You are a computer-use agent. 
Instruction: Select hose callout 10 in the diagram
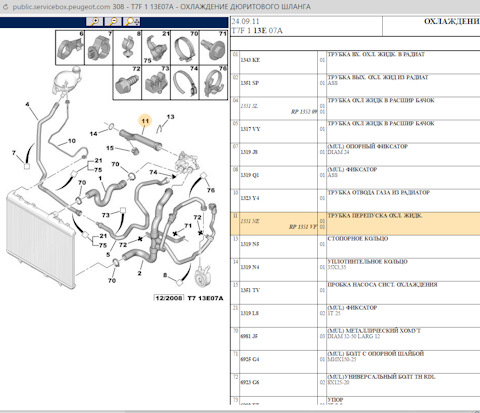click(72, 141)
